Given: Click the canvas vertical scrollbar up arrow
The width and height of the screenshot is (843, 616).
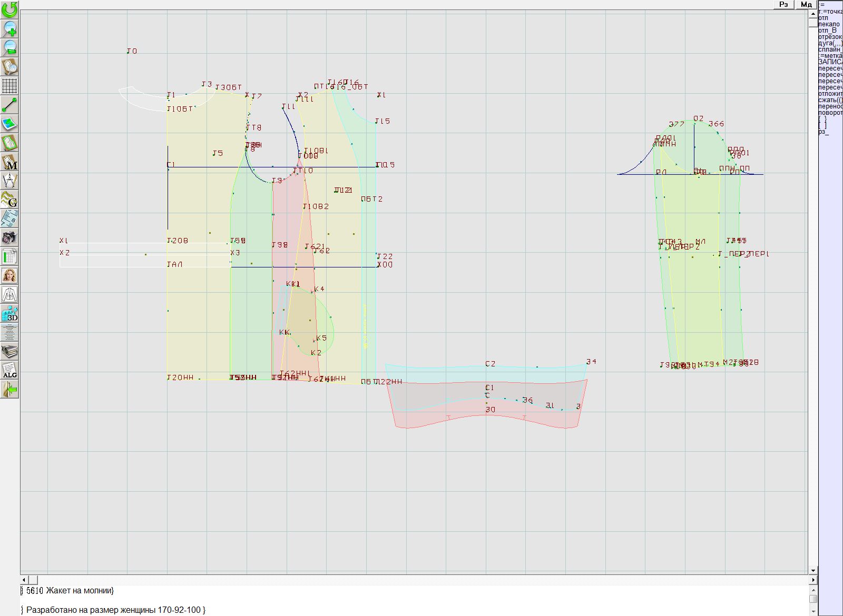Looking at the screenshot, I should 813,13.
